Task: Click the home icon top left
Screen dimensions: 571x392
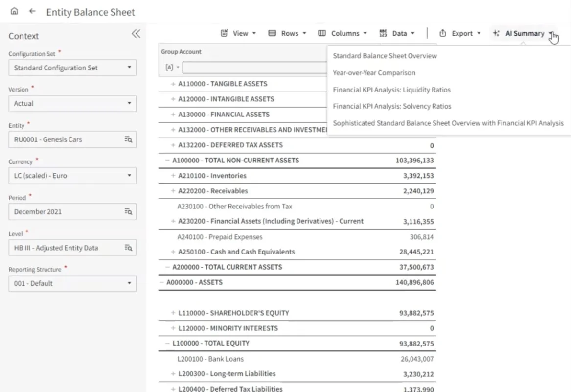Action: 14,11
